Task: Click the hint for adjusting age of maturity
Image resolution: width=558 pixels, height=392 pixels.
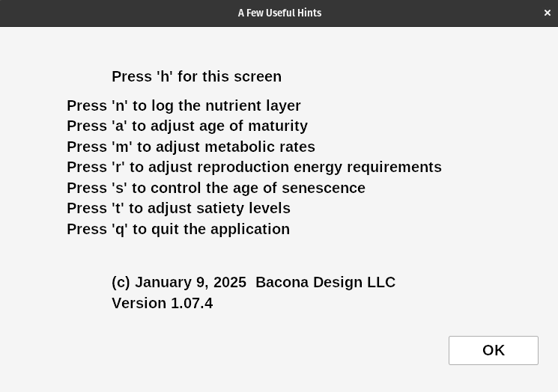Action: point(187,126)
